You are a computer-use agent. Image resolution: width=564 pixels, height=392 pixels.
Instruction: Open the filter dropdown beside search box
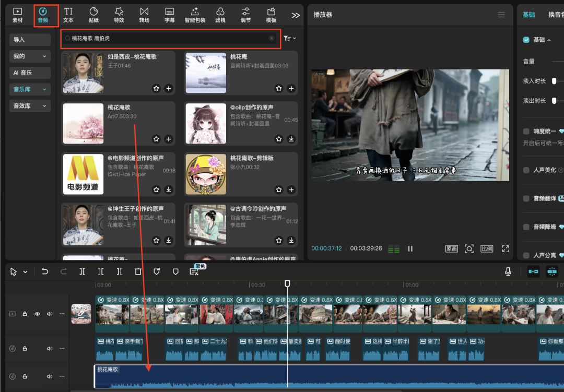289,38
